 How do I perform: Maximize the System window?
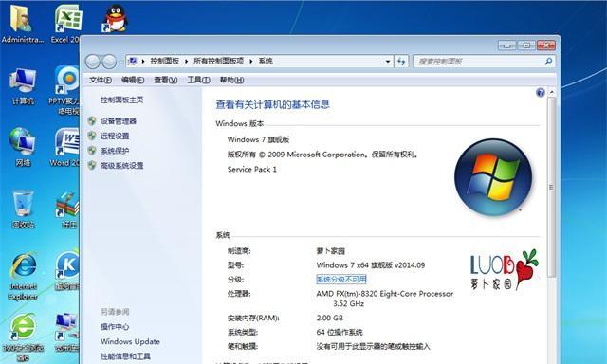(x=526, y=45)
